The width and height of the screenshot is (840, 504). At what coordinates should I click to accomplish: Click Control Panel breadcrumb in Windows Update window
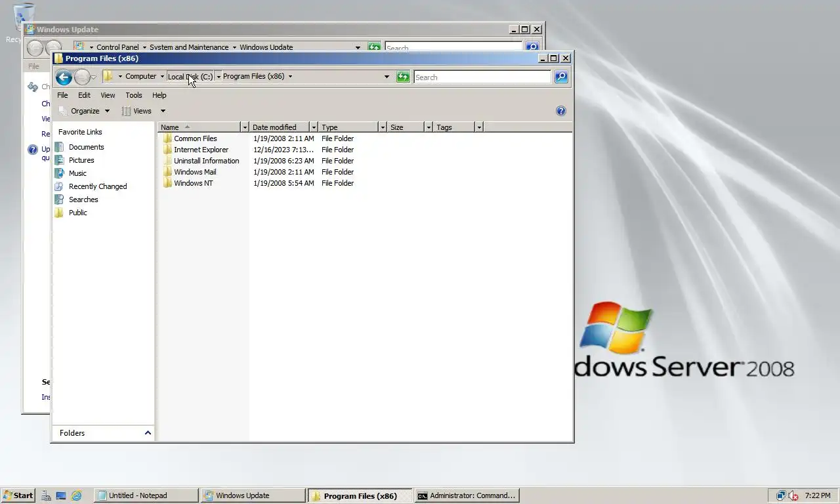pyautogui.click(x=118, y=47)
